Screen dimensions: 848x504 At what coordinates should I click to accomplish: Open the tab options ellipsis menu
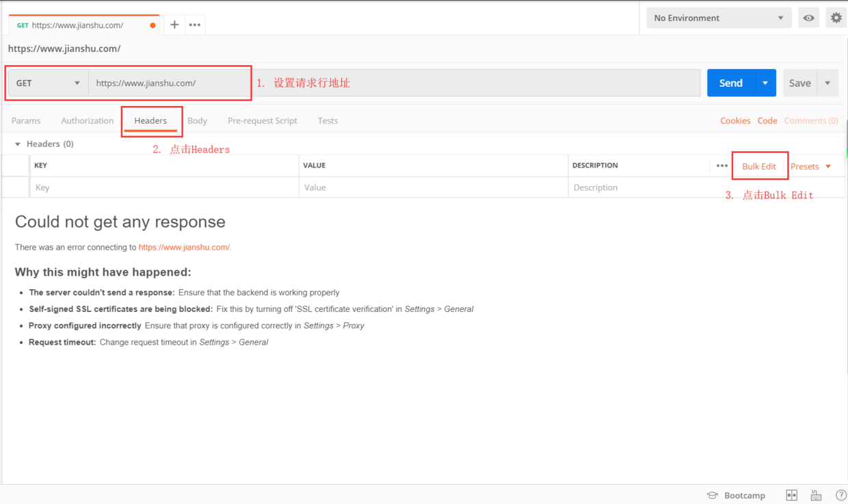point(195,25)
